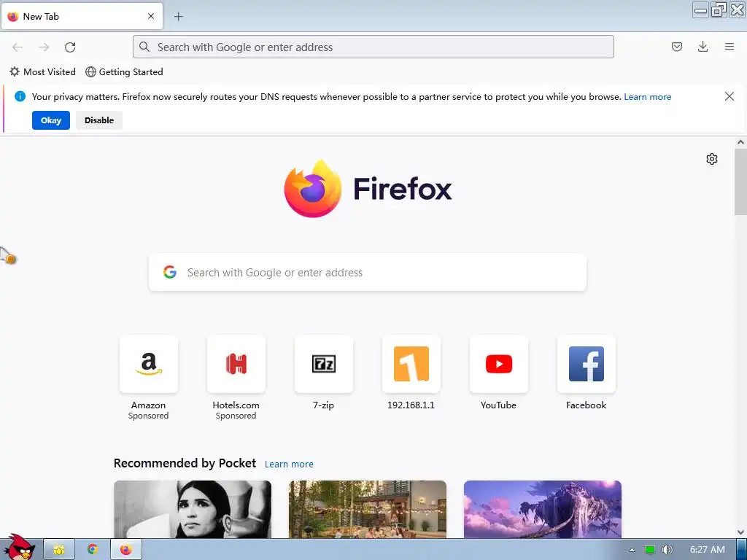Open the Save to Pocket icon
The height and width of the screenshot is (560, 747).
676,47
